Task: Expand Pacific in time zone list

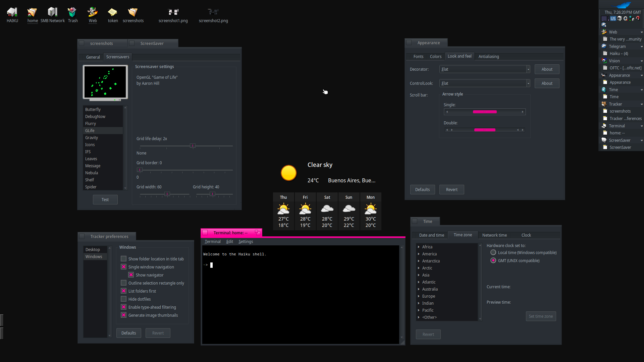Action: (x=419, y=310)
